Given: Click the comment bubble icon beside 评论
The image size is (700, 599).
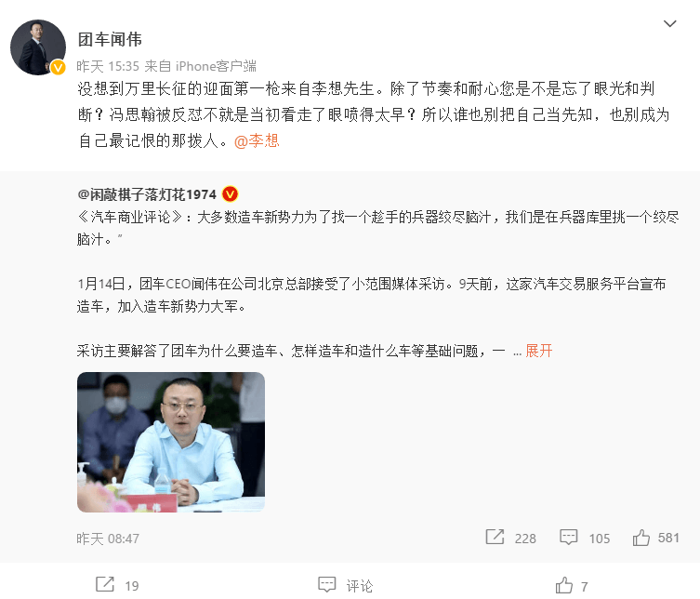Looking at the screenshot, I should click(327, 585).
